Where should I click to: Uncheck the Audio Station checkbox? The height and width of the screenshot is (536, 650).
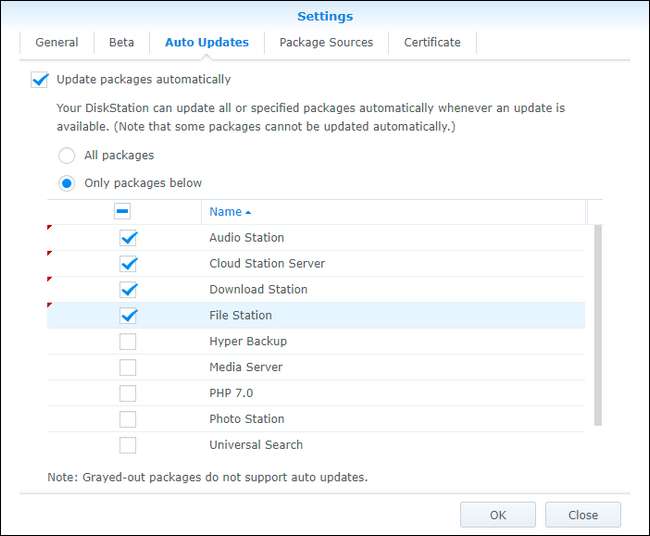pos(128,238)
